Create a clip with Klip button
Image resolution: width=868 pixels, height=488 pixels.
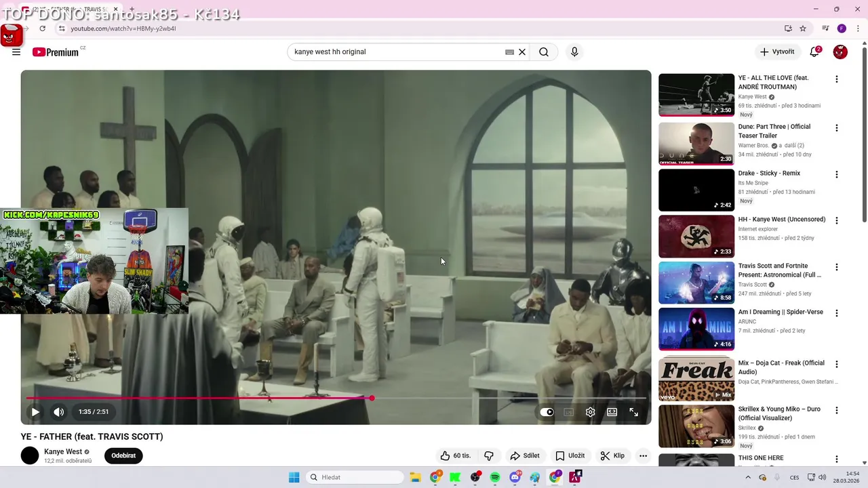612,456
